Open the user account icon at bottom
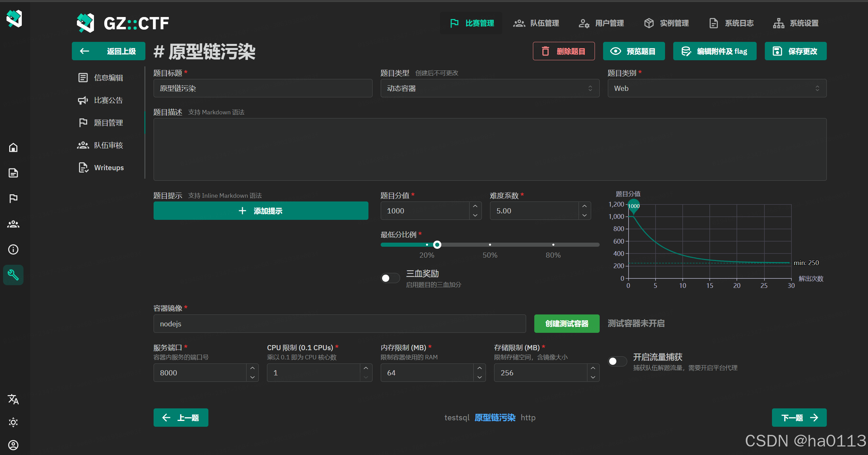868x455 pixels. tap(13, 445)
